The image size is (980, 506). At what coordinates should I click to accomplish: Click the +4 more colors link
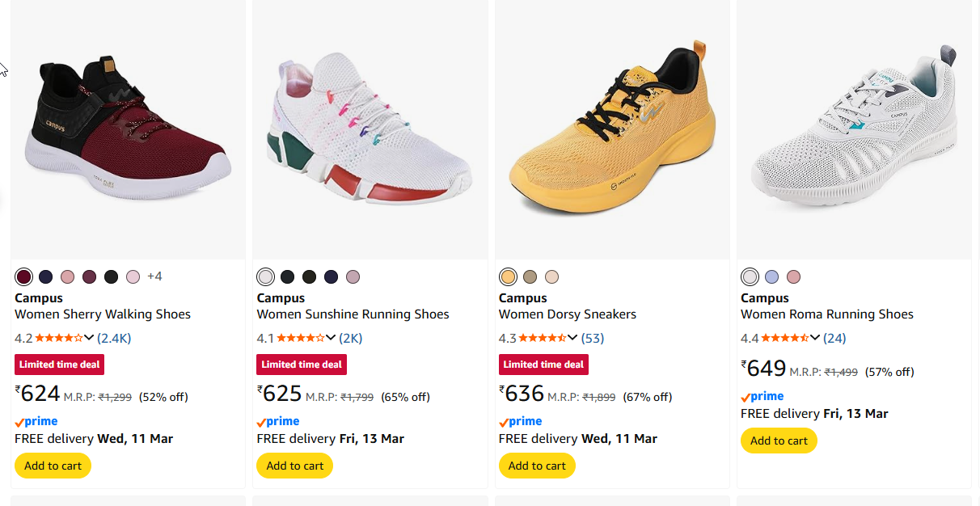pos(154,276)
